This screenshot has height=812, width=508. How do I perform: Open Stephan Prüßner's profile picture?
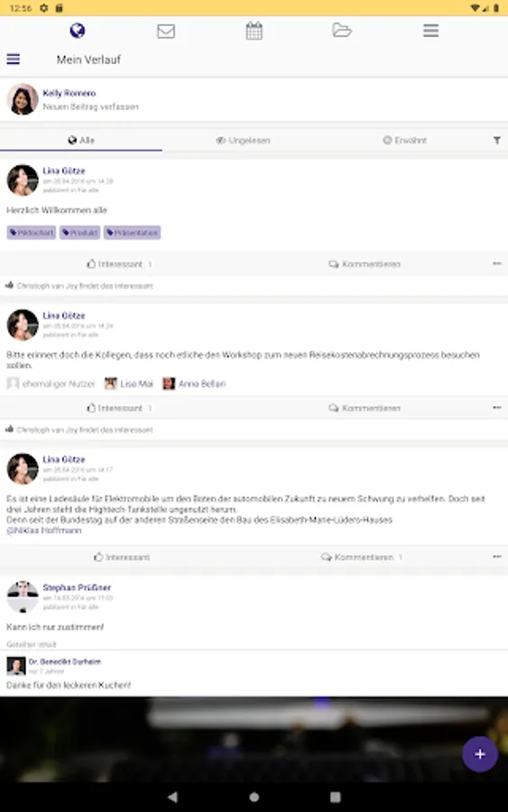23,596
